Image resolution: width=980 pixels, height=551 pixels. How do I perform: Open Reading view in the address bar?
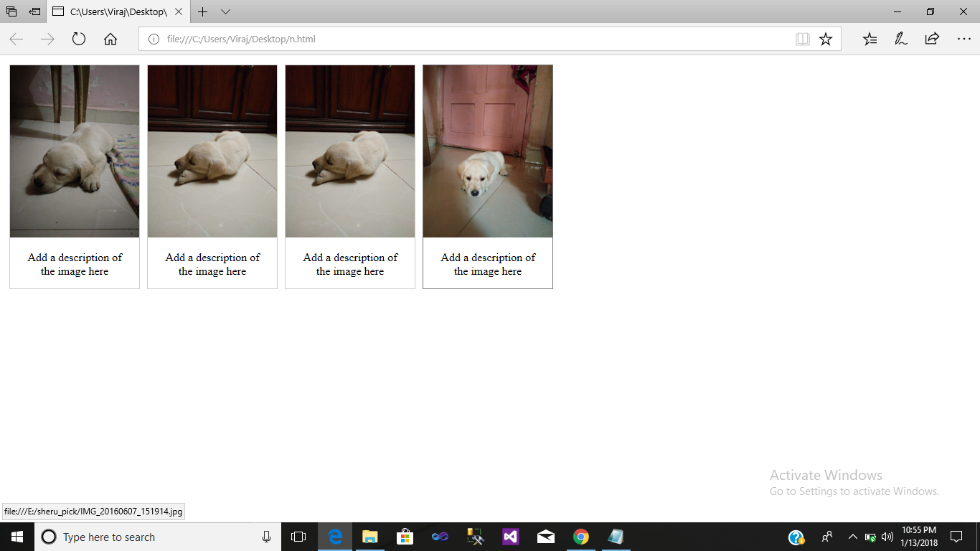802,39
